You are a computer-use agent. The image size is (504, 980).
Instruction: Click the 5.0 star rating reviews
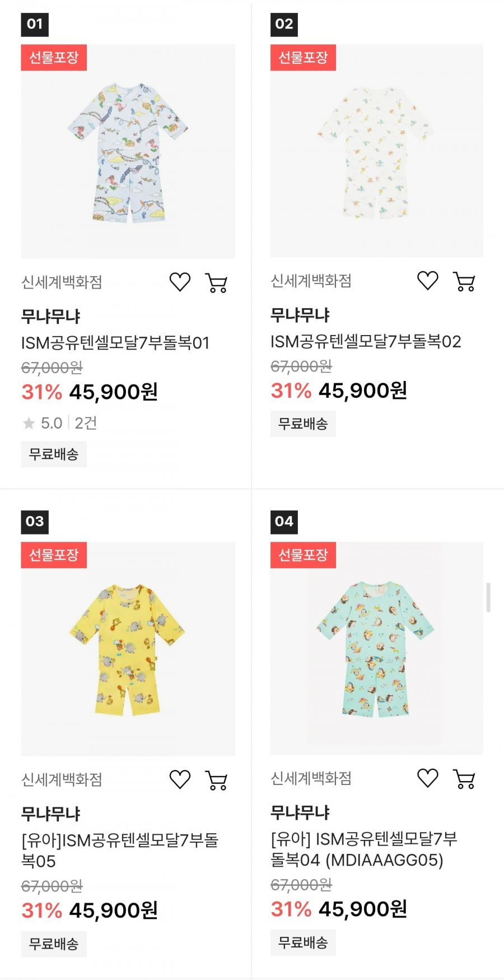[x=59, y=423]
